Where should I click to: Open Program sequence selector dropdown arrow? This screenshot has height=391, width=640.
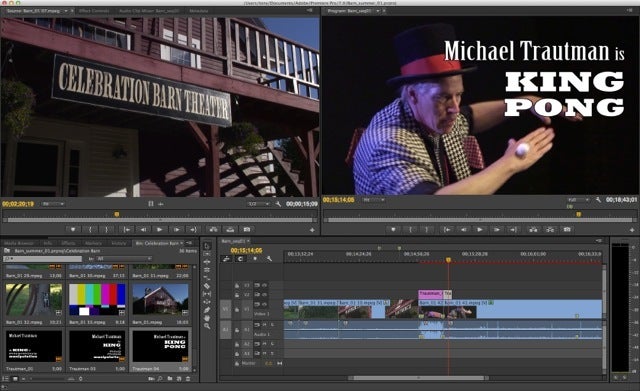click(x=378, y=11)
